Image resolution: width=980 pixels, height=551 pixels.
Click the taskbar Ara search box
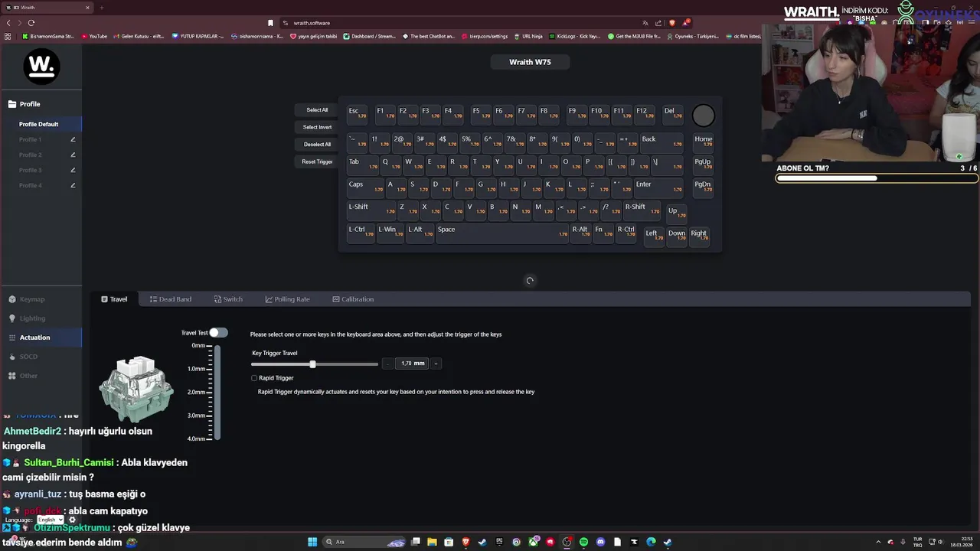[x=364, y=542]
